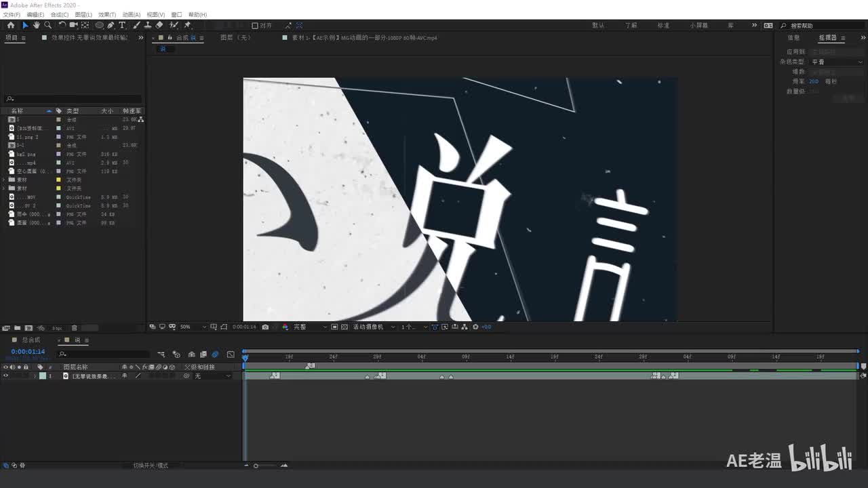Open the 编辑(E) menu
This screenshot has height=488, width=868.
35,14
